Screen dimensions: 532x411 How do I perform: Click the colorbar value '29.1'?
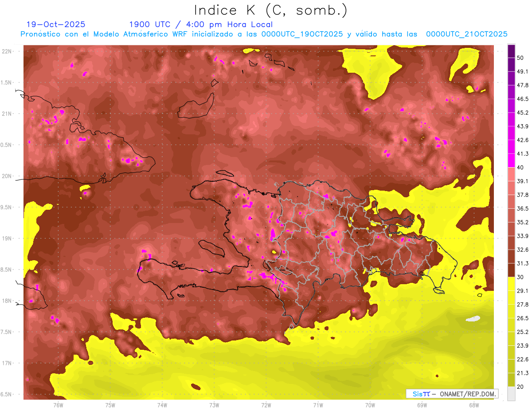tap(523, 291)
